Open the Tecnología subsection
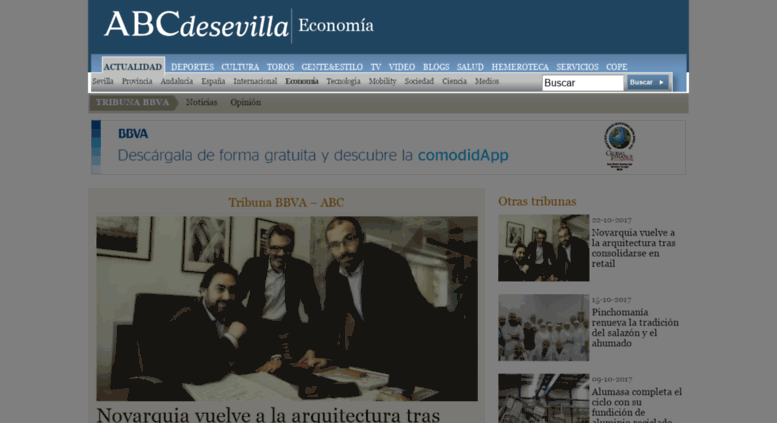Screen dimensions: 777x423 click(343, 81)
